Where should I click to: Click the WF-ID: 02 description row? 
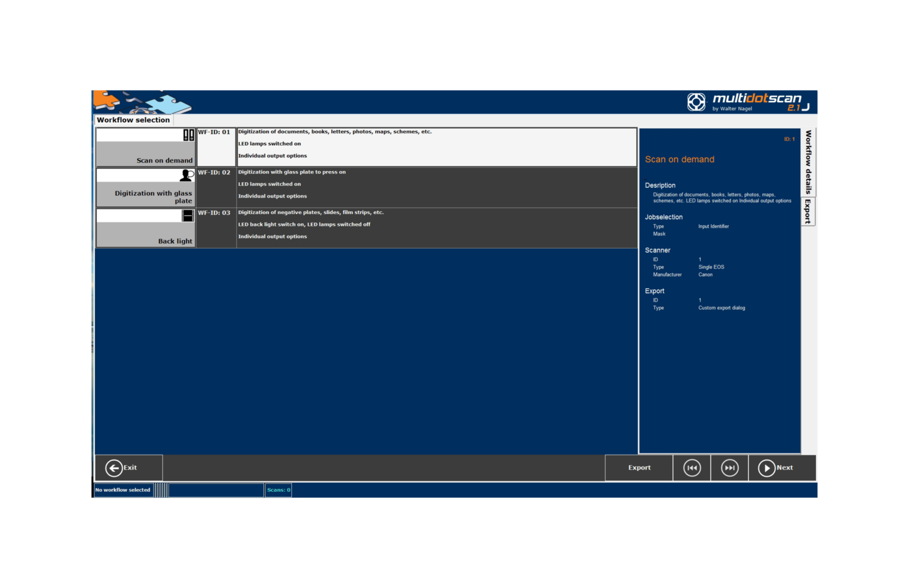click(x=437, y=188)
